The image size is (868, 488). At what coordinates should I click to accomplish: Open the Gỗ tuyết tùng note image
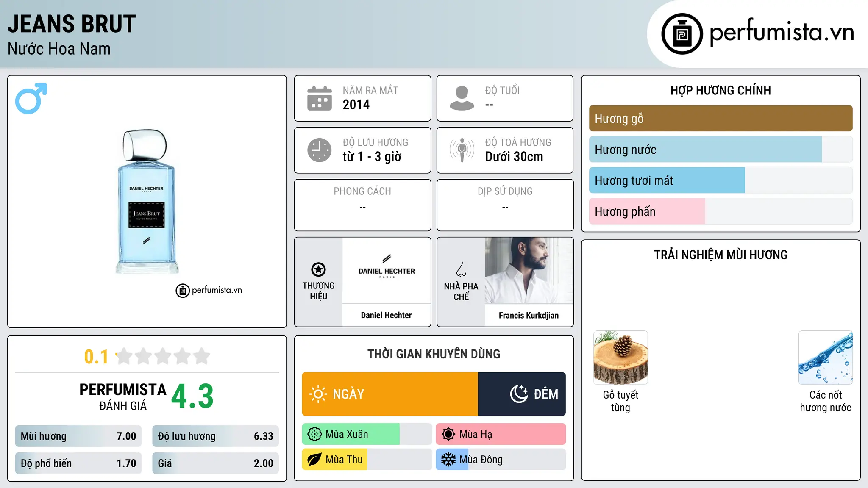(x=620, y=358)
